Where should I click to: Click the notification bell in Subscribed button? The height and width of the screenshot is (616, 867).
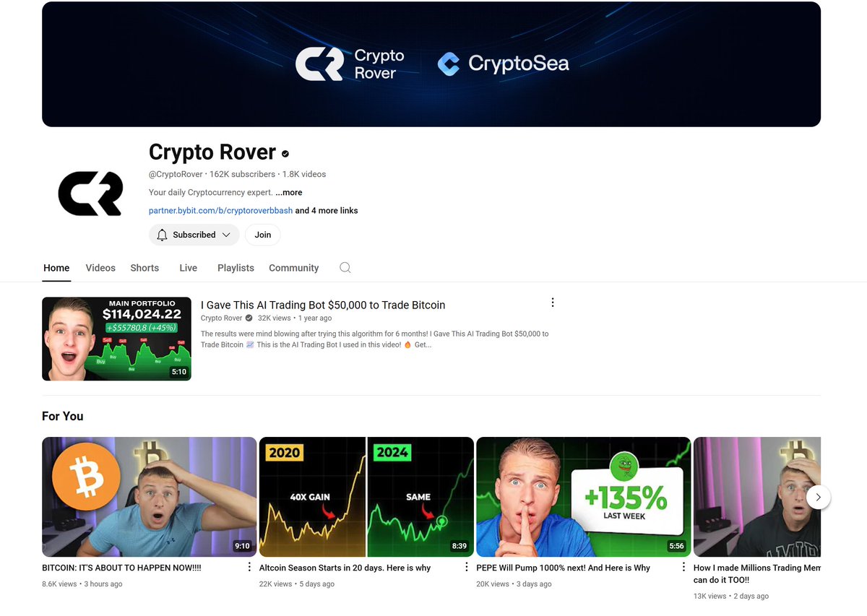162,235
